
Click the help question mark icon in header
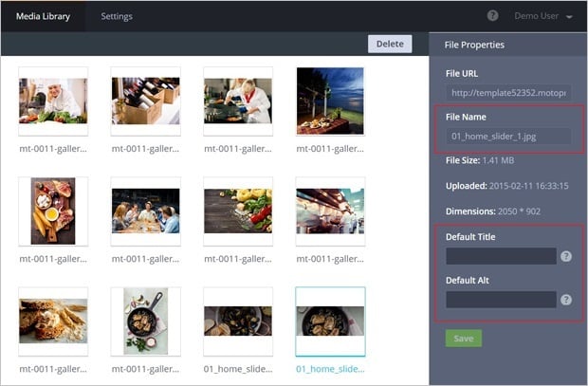[x=492, y=16]
